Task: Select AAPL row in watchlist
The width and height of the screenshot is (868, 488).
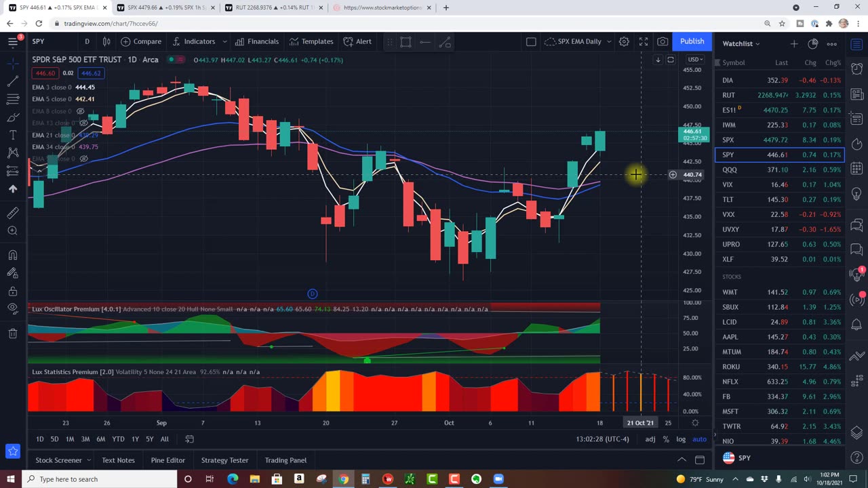Action: pos(780,337)
